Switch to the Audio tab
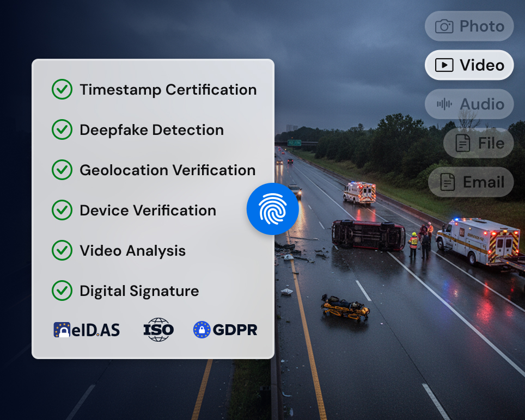This screenshot has width=525, height=420. 481,104
